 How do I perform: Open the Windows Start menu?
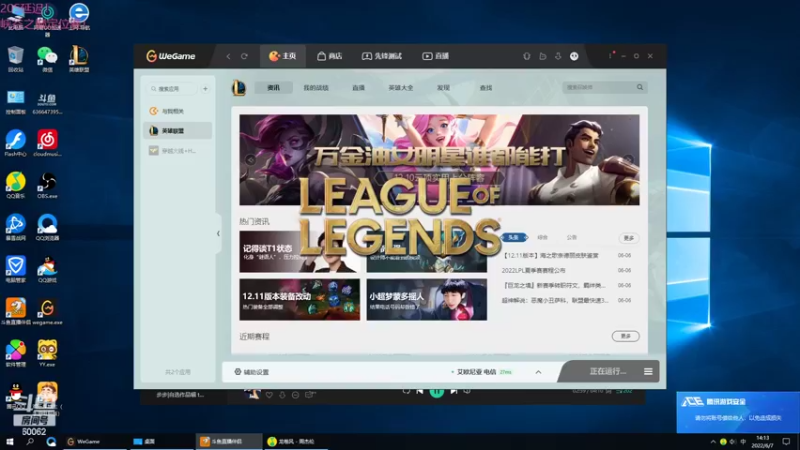(x=10, y=442)
